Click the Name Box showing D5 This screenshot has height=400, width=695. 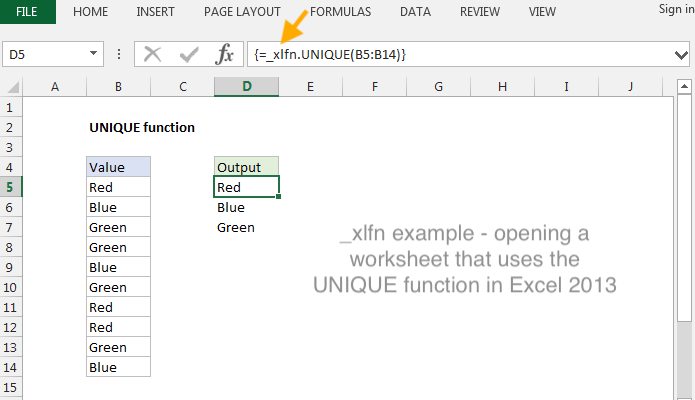pos(45,54)
